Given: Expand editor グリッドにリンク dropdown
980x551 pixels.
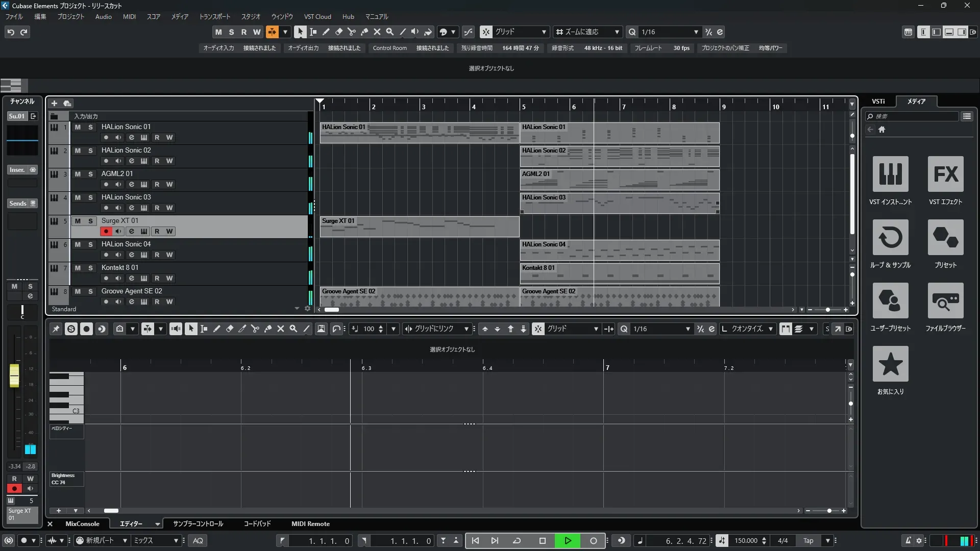Looking at the screenshot, I should point(466,329).
